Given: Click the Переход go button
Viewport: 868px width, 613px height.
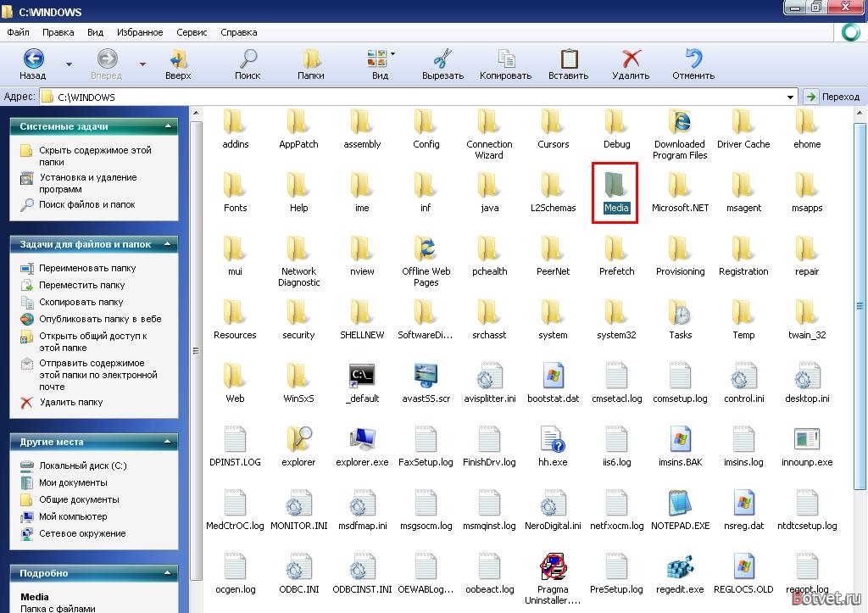Looking at the screenshot, I should (x=832, y=97).
